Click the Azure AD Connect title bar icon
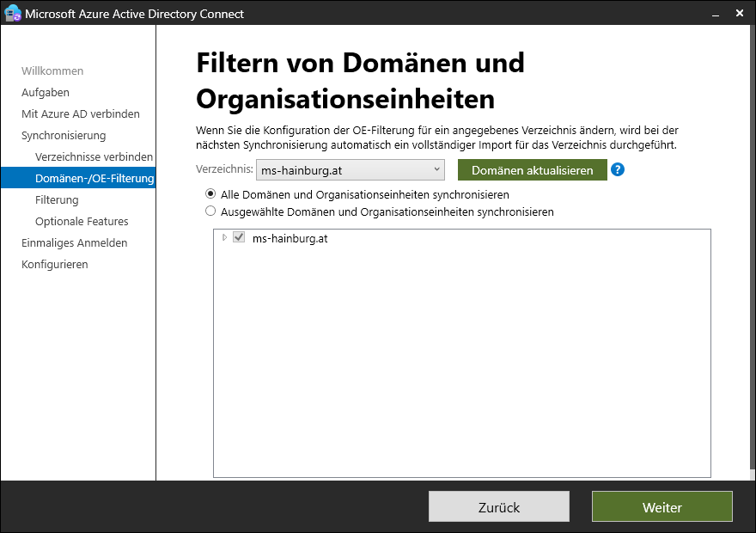The image size is (756, 533). point(13,14)
